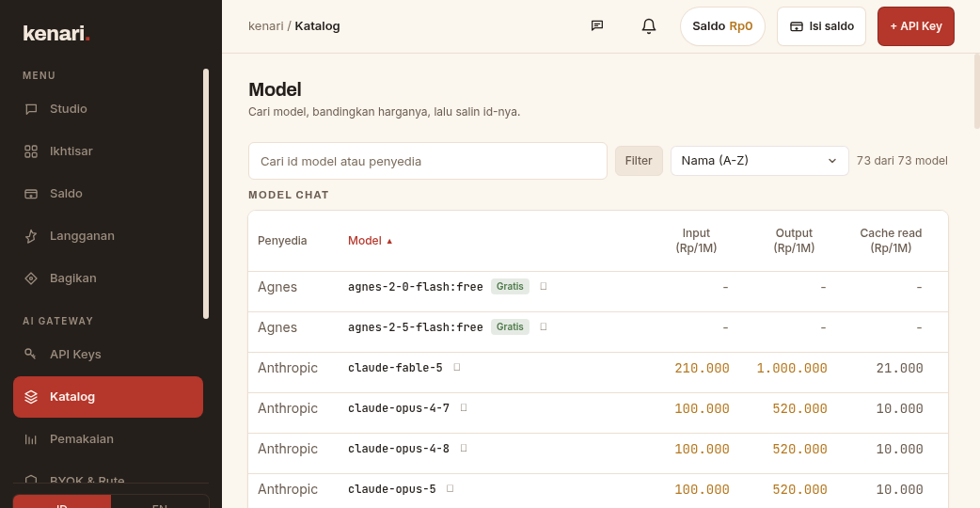Click the agnes-2-5-flash:free model id
The image size is (980, 508).
(x=416, y=327)
